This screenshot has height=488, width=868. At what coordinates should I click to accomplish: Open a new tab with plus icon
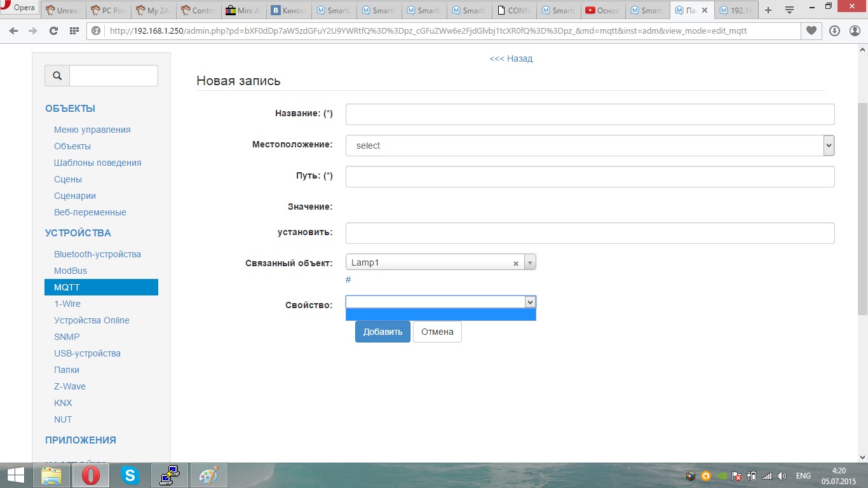[x=768, y=10]
